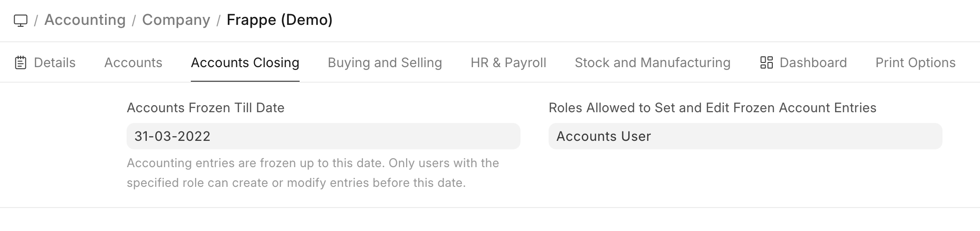
Task: Click the Frappe (Demo) breadcrumb title
Action: [279, 20]
